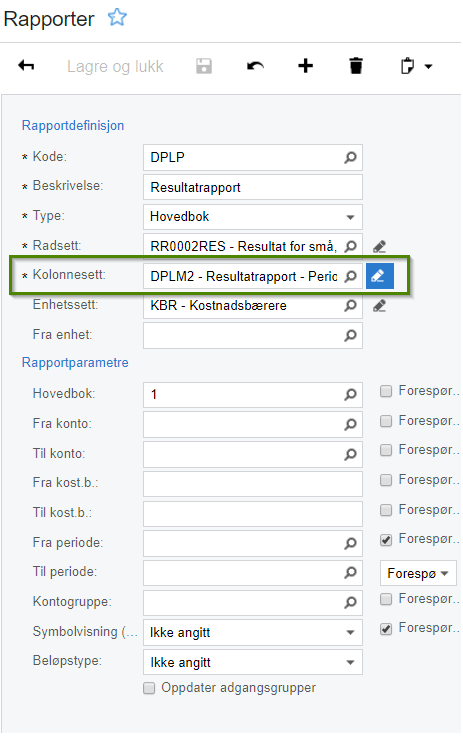
Task: Edit Radsett using the pencil icon
Action: [x=379, y=246]
